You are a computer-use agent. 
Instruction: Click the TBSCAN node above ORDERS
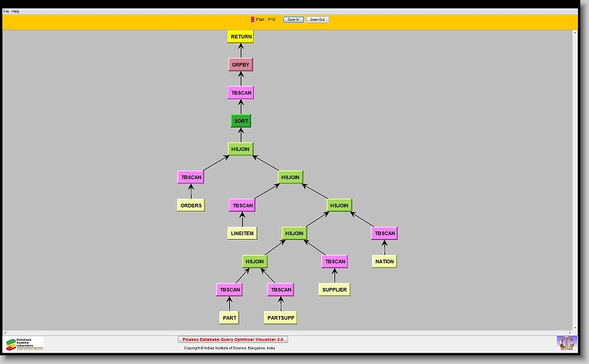191,177
